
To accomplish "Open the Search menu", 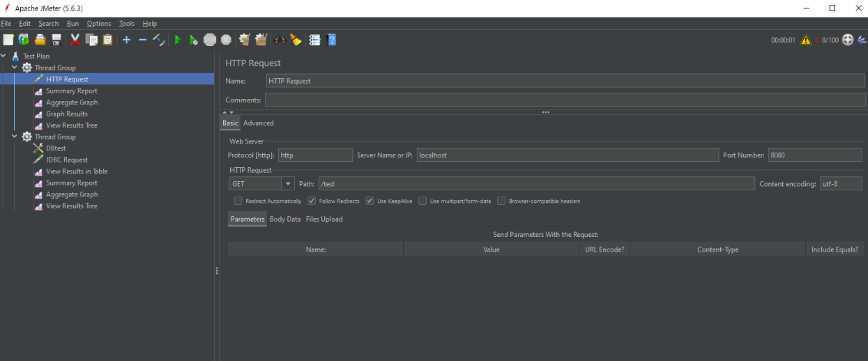I will 49,24.
